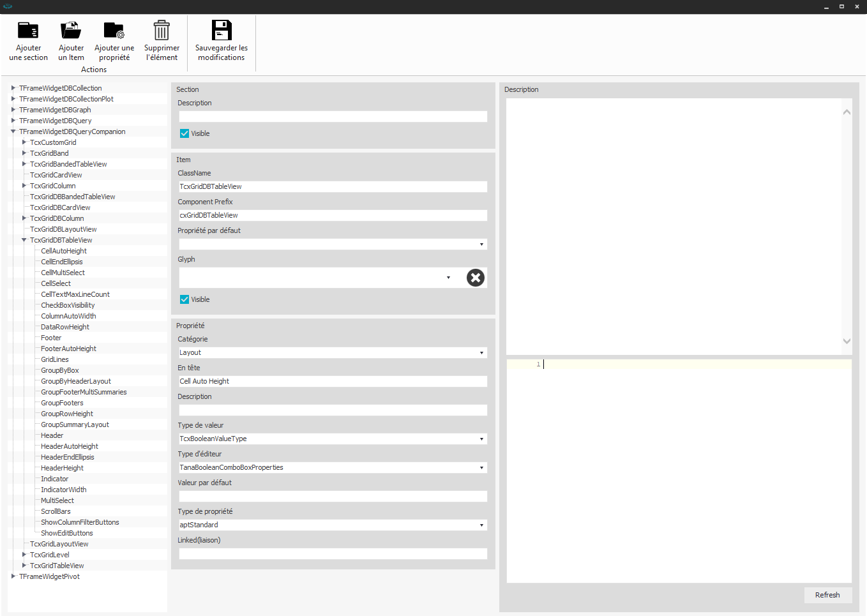
Task: Click the Ajouter une propriété icon
Action: 114,31
